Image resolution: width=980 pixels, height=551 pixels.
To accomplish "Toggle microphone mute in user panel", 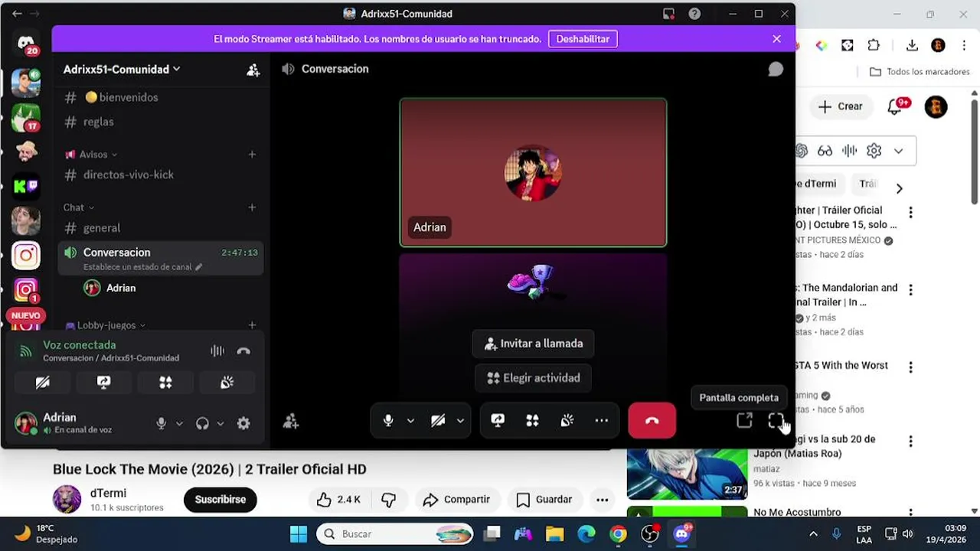I will click(x=161, y=423).
